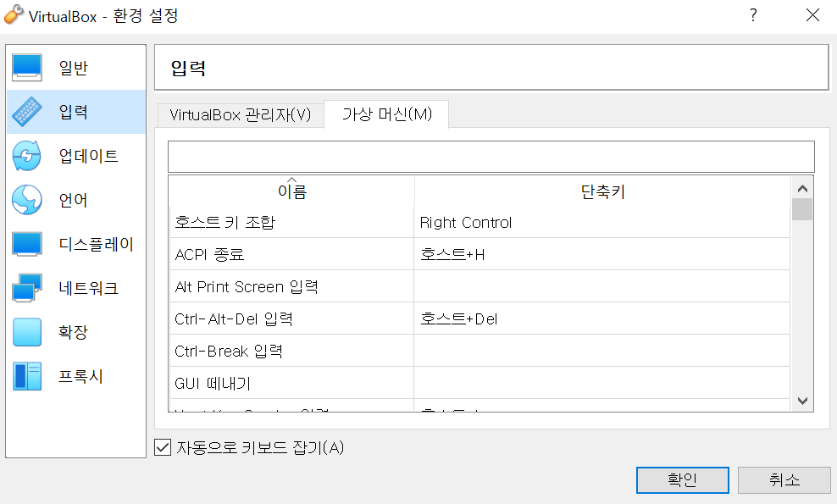Click the scroll up arrow of shortcut list

(x=801, y=188)
